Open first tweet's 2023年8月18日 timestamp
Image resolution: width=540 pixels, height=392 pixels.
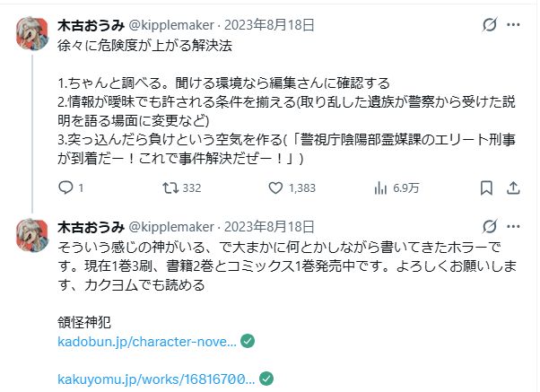[273, 25]
